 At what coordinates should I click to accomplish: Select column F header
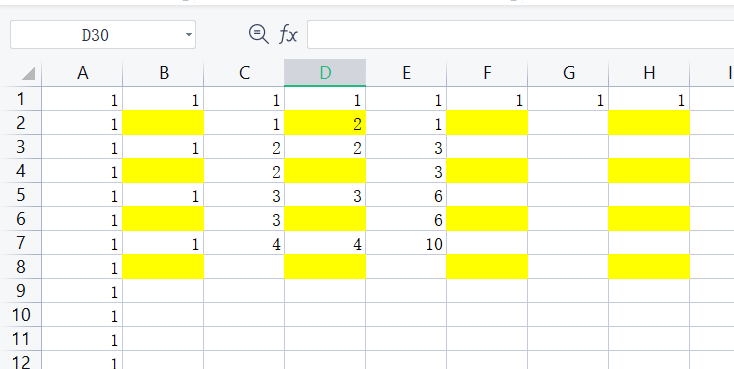pos(487,73)
